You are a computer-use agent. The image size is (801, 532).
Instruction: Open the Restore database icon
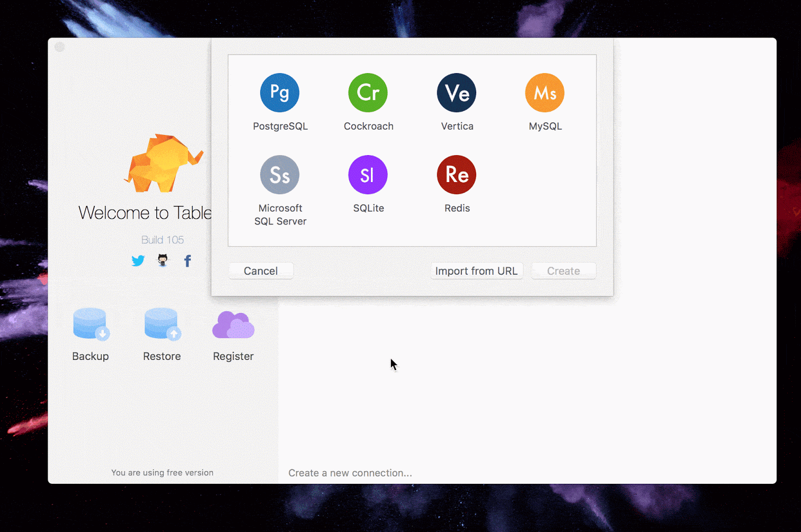162,324
